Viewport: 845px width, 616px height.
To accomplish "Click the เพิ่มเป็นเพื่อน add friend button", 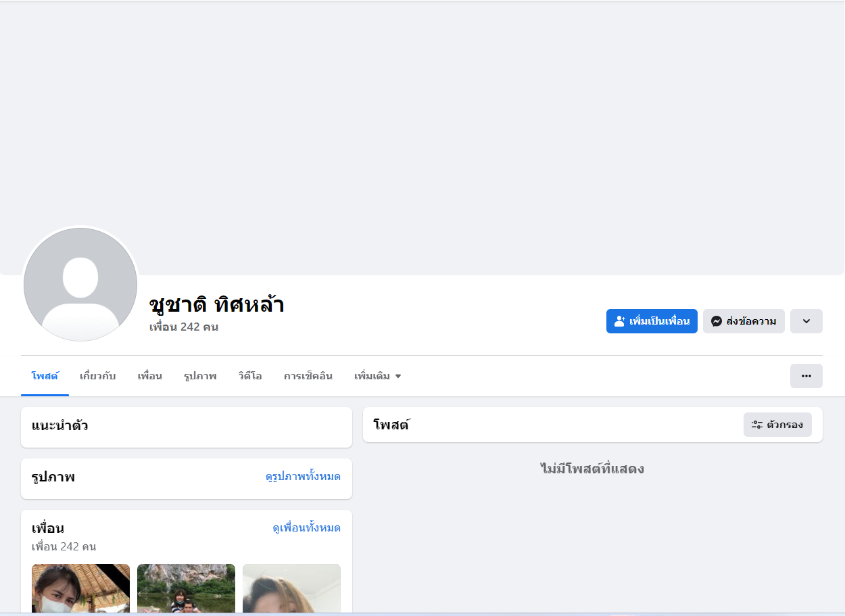I will pyautogui.click(x=652, y=321).
